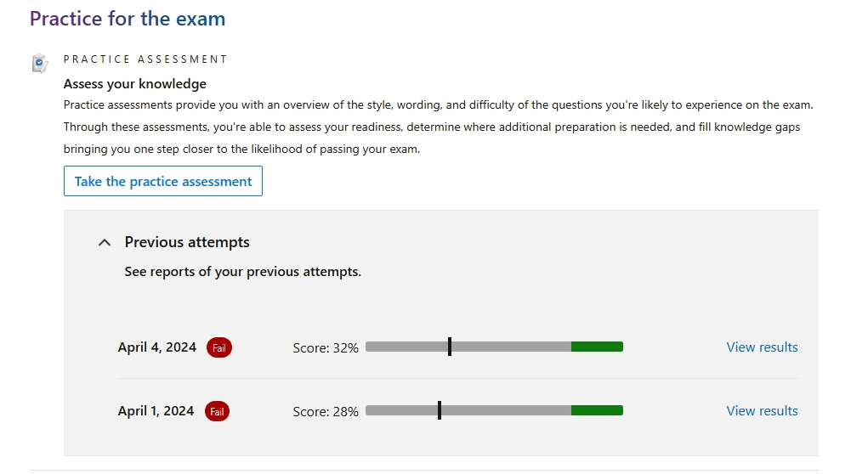The width and height of the screenshot is (868, 474).
Task: Click See reports of your previous attempts text
Action: pos(242,272)
